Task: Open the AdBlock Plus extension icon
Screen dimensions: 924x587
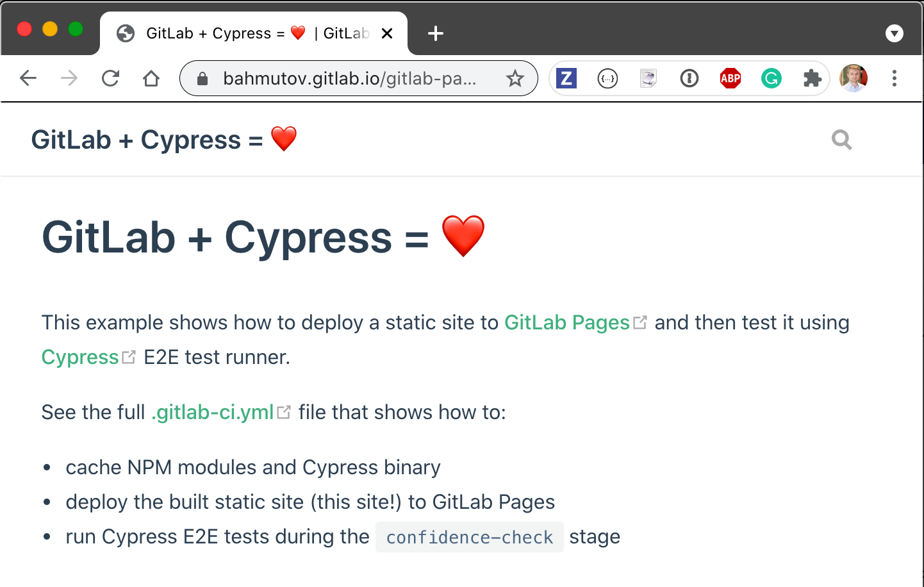Action: [x=730, y=79]
